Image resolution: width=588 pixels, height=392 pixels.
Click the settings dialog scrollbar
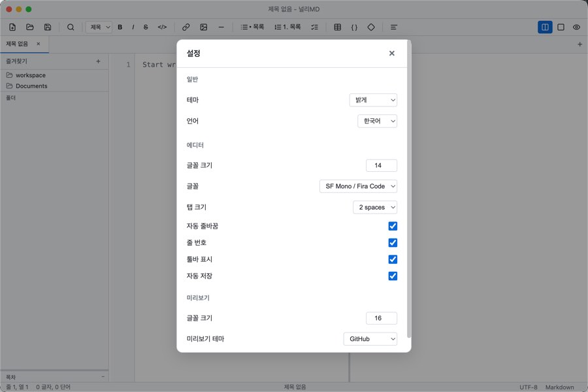409,189
